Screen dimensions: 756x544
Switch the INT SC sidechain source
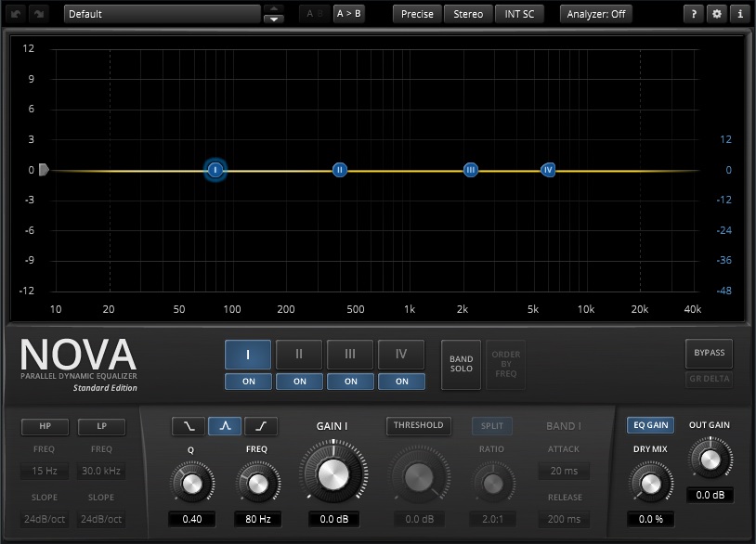pyautogui.click(x=519, y=14)
